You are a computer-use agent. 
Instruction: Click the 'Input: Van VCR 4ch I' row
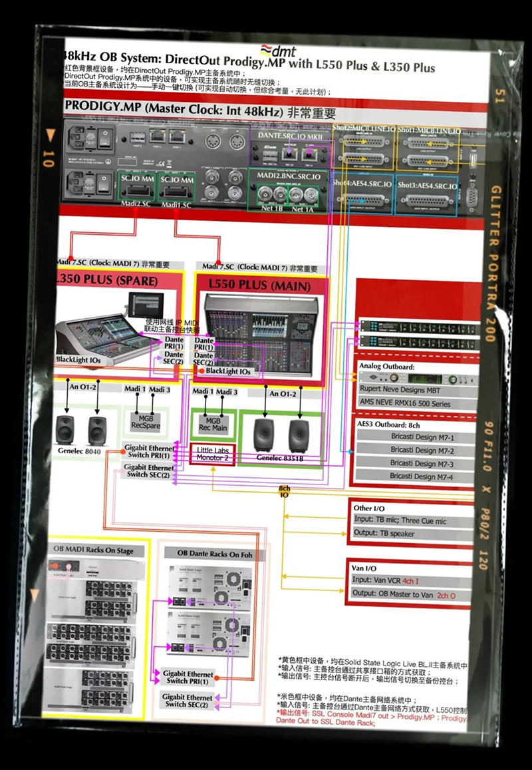(x=410, y=580)
